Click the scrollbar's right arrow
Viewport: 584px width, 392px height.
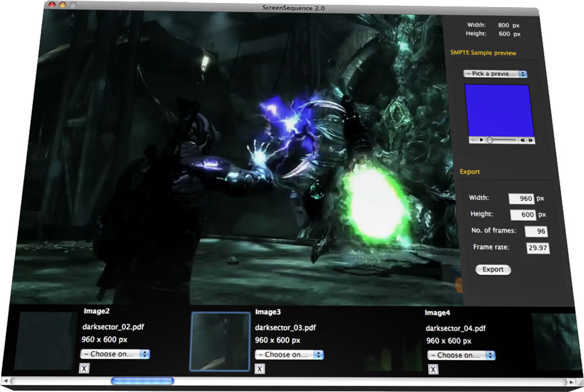(x=571, y=382)
